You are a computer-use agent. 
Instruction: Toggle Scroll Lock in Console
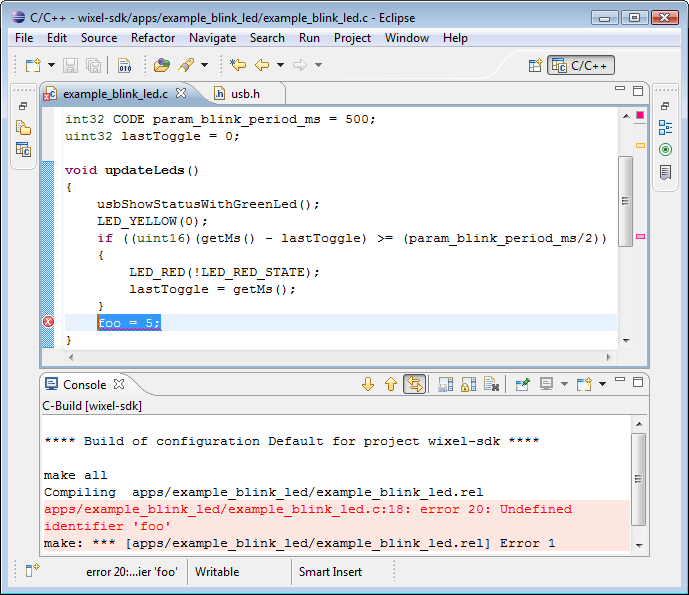tap(468, 384)
